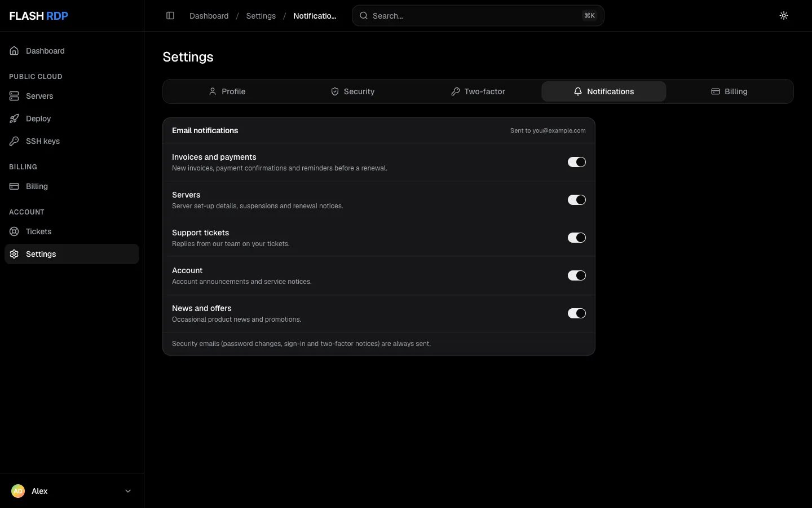Click the 'PUBLIC CLOUD' sidebar section label

36,77
